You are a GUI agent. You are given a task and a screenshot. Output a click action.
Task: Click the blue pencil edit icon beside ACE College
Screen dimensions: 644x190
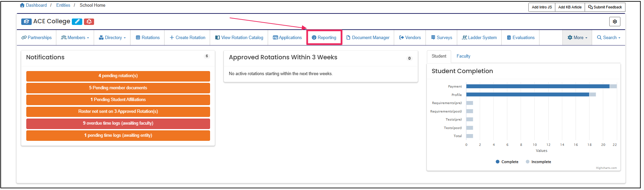click(x=77, y=22)
